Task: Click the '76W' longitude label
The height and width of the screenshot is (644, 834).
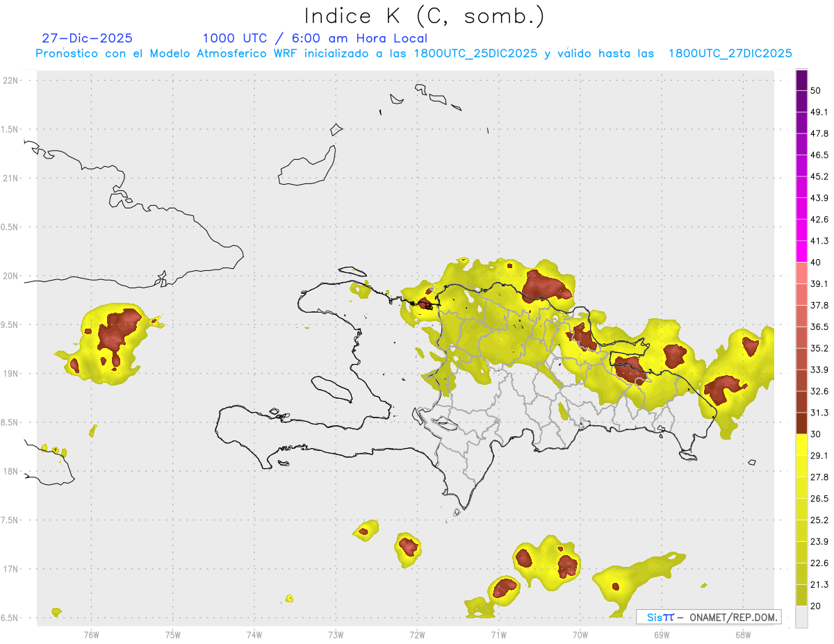Action: pos(91,634)
